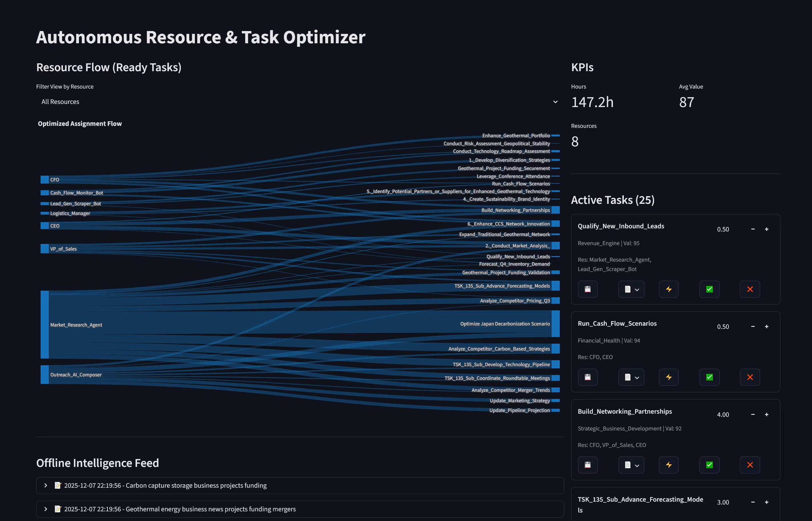Click save icon on Qualify_New_Inbound_Leads card
Screen dimensions: 812x521
587,289
